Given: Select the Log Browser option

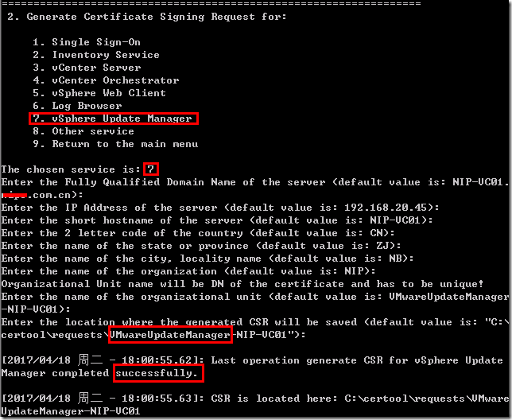Looking at the screenshot, I should click(x=77, y=106).
